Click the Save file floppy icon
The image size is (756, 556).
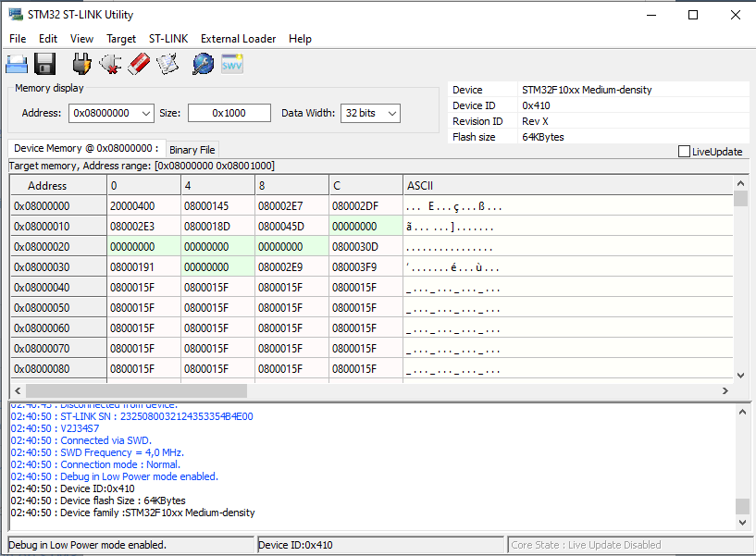(x=45, y=64)
